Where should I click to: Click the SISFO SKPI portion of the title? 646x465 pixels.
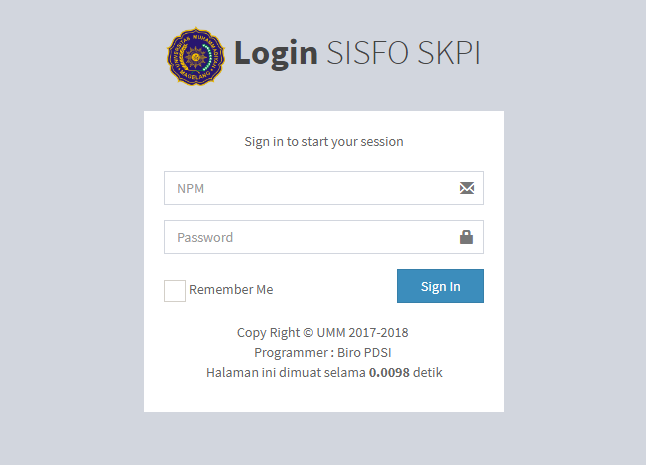tap(403, 53)
